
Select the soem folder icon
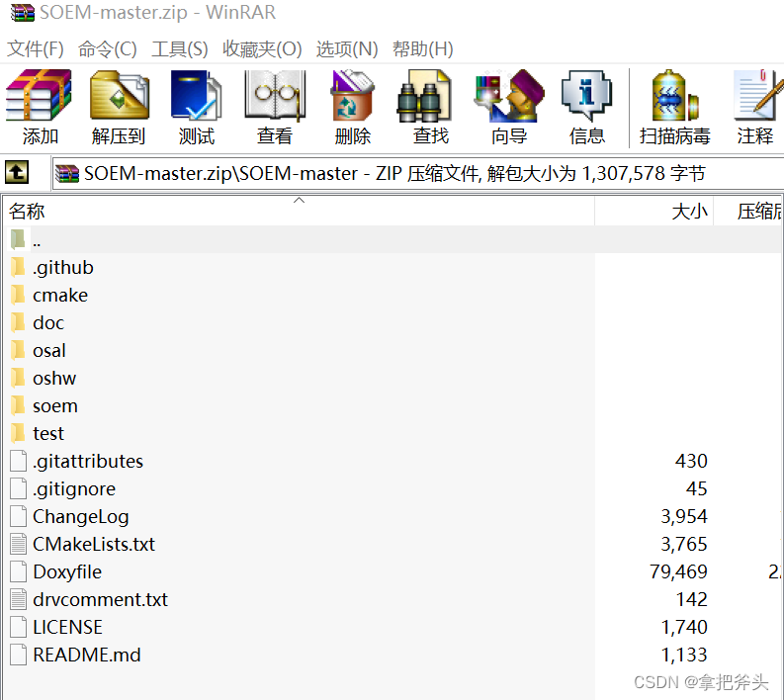[18, 405]
